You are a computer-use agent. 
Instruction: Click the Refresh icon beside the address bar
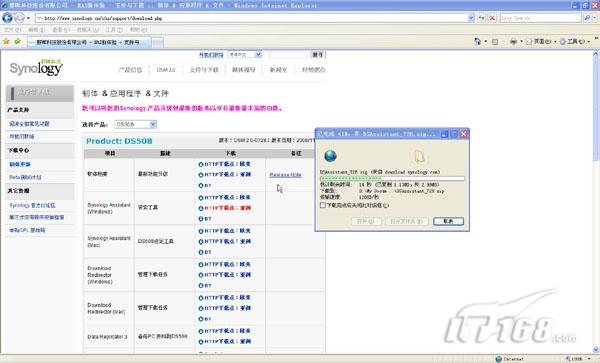(x=481, y=18)
